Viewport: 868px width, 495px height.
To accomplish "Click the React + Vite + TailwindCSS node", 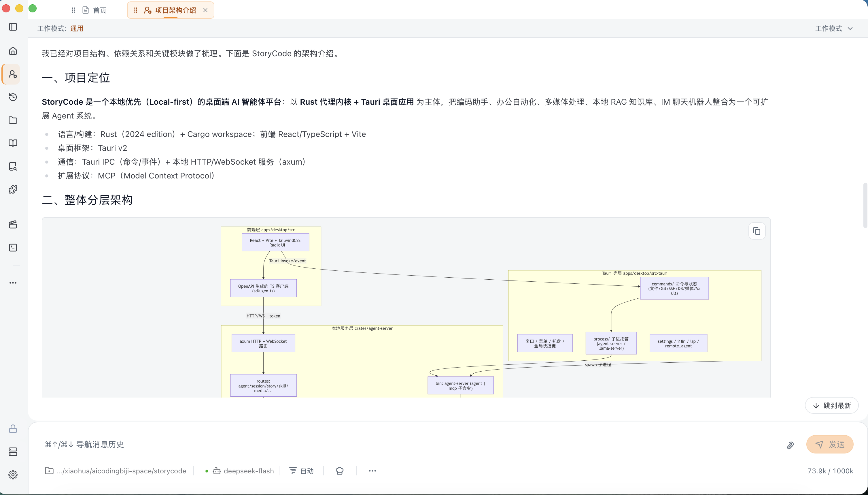I will click(275, 242).
